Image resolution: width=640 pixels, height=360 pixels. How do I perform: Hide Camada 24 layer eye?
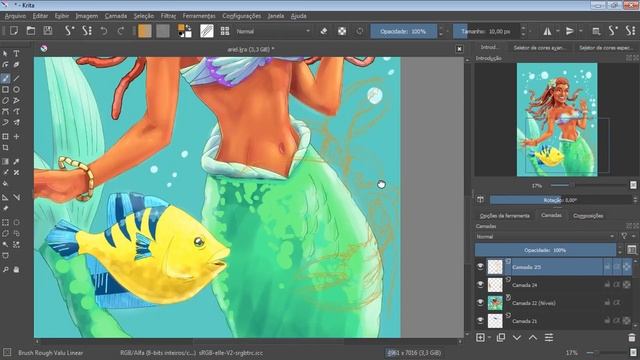480,284
